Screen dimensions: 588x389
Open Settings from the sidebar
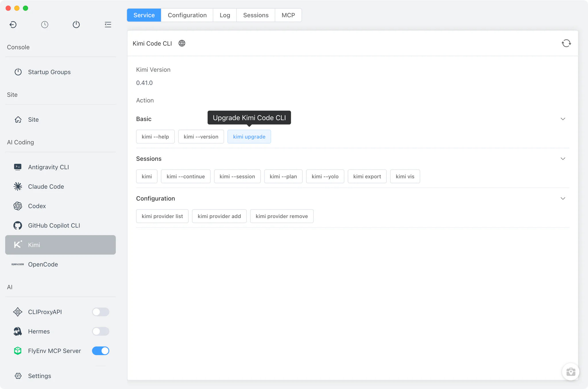click(60, 376)
